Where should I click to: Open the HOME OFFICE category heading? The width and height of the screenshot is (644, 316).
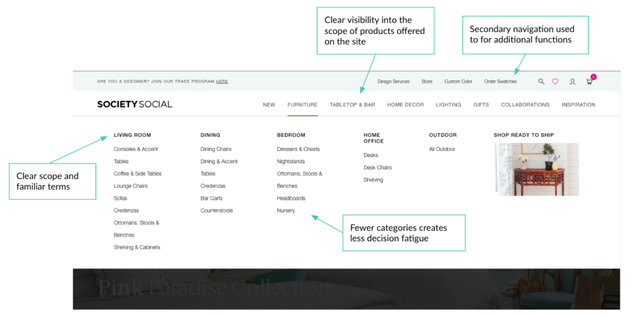pos(374,138)
